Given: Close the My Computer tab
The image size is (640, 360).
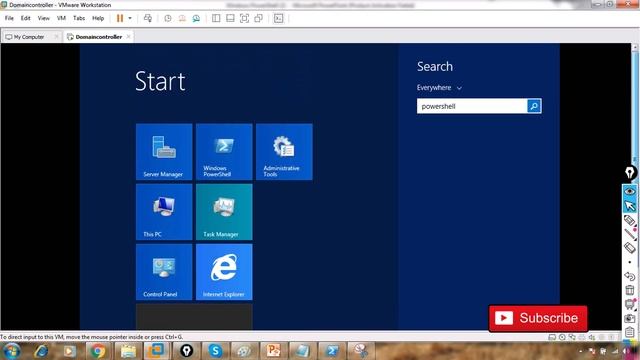Looking at the screenshot, I should (56, 37).
